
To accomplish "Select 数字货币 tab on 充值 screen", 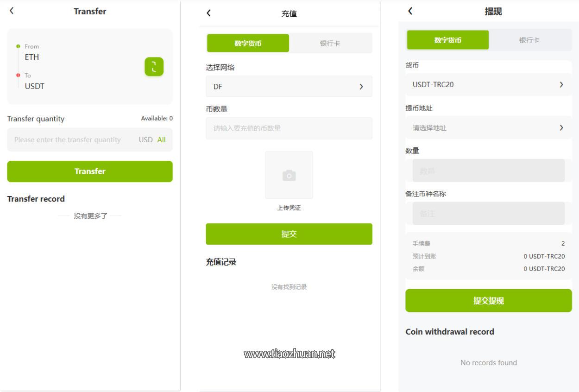I will pyautogui.click(x=248, y=43).
